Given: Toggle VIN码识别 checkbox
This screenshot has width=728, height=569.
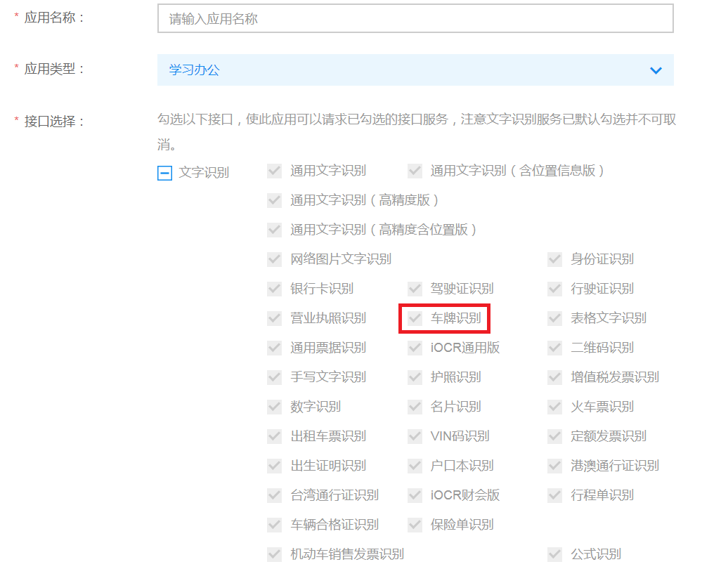Looking at the screenshot, I should (415, 436).
